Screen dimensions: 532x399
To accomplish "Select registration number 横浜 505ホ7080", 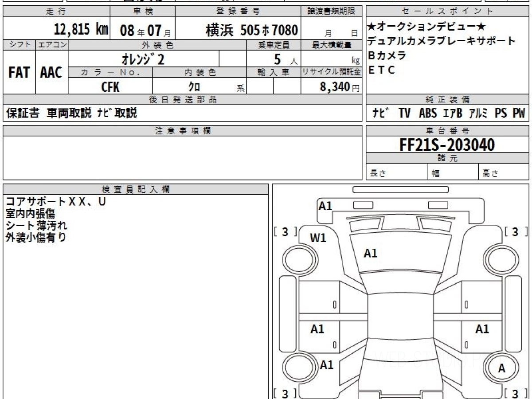I will (x=251, y=30).
